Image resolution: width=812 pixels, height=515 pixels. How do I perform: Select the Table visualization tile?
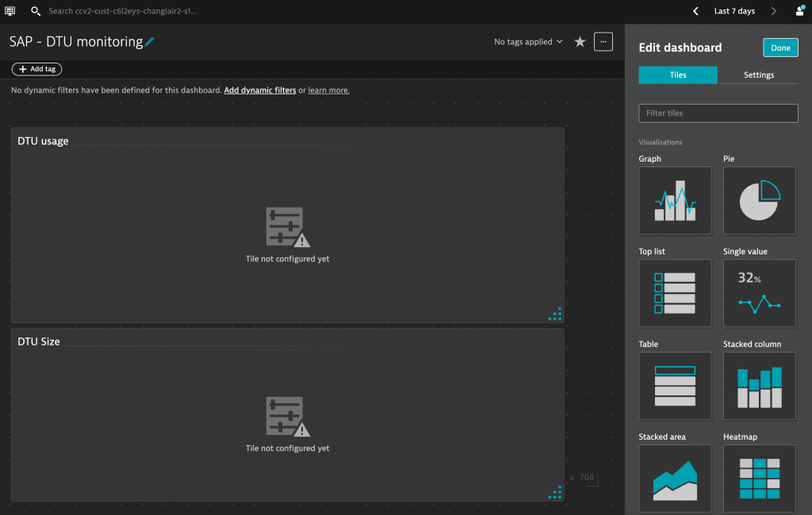(675, 386)
